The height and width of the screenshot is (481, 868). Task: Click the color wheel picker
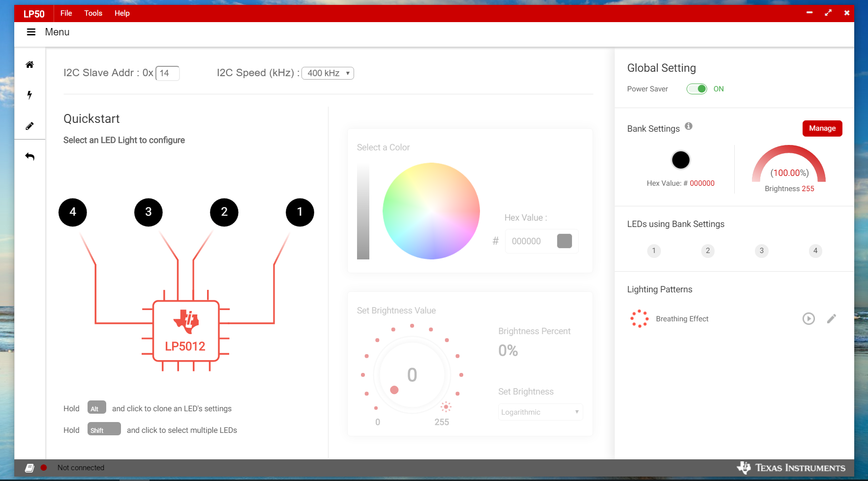coord(431,211)
